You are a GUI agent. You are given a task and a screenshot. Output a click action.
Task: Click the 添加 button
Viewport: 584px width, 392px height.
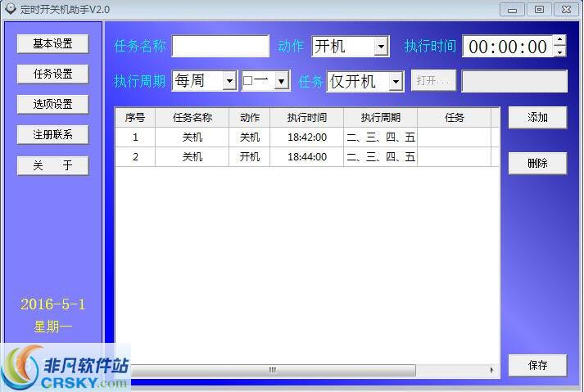tap(537, 118)
